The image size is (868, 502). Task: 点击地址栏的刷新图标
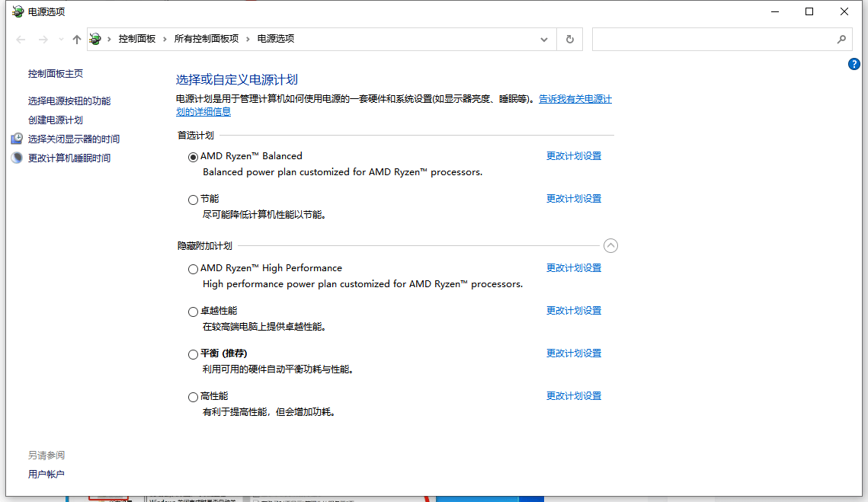(x=569, y=38)
